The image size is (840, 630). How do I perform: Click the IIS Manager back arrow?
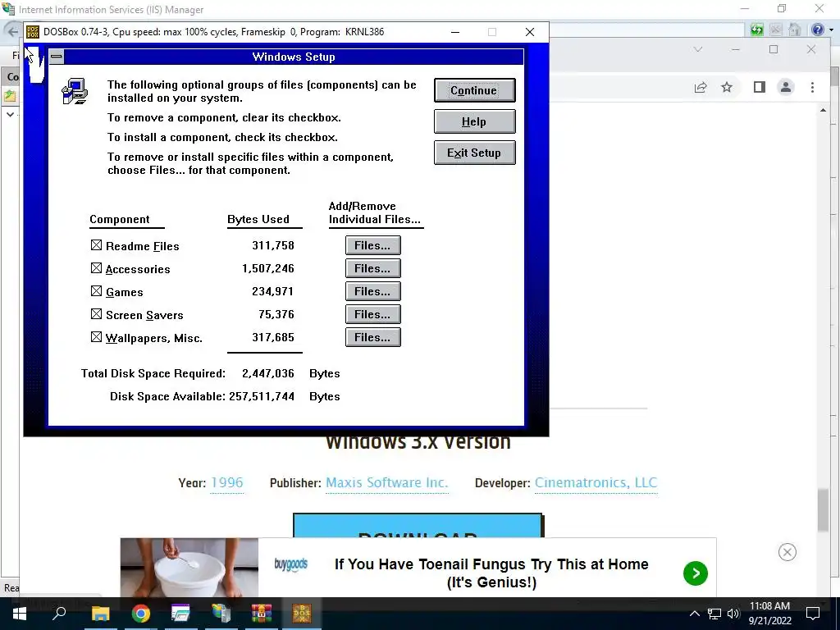pos(12,32)
